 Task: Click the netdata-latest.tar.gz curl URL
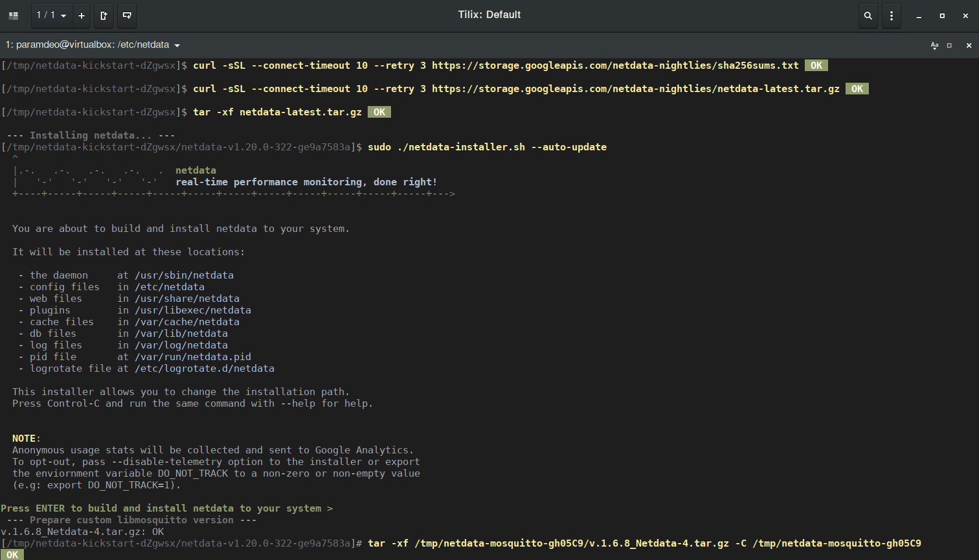[x=636, y=89]
